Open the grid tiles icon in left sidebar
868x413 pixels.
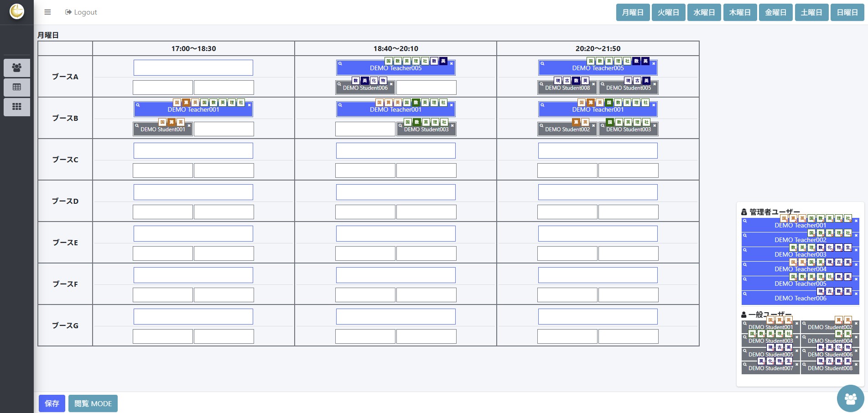[x=17, y=107]
